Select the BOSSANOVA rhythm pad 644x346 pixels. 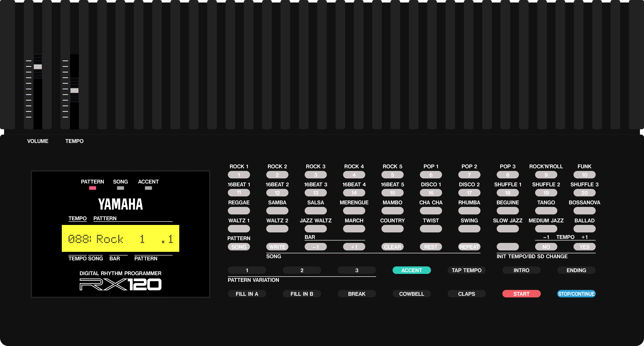tap(584, 211)
